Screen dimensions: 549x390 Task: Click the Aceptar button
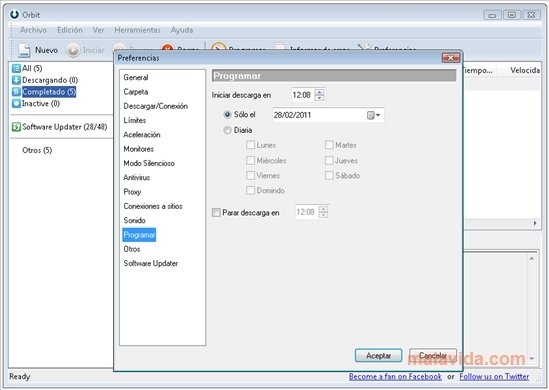point(378,356)
